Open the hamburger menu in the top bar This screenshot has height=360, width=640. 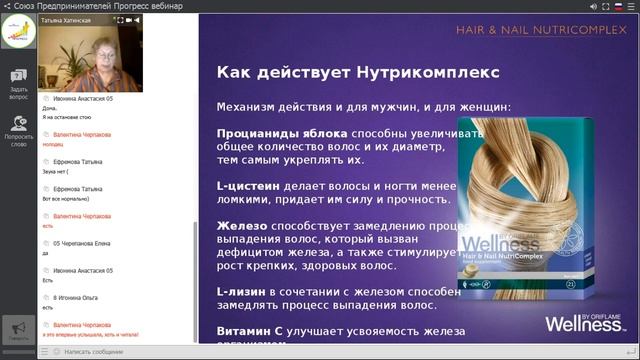631,7
